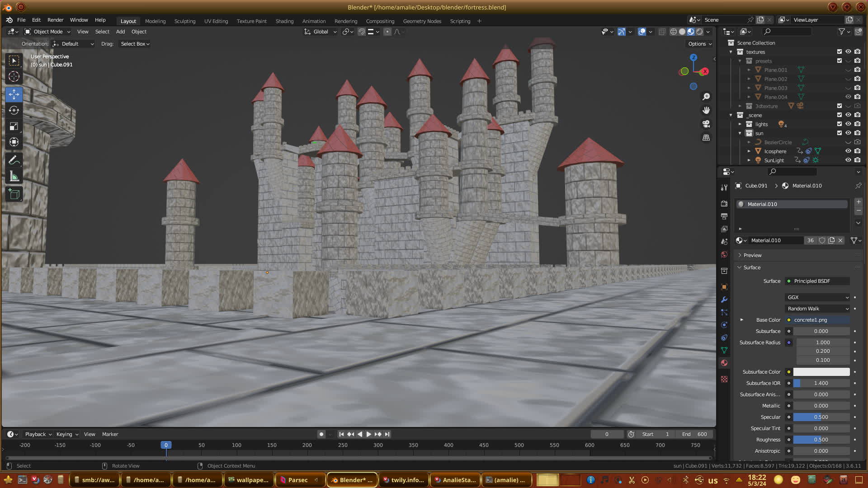
Task: Click the Subsurface Color swatch
Action: (821, 372)
